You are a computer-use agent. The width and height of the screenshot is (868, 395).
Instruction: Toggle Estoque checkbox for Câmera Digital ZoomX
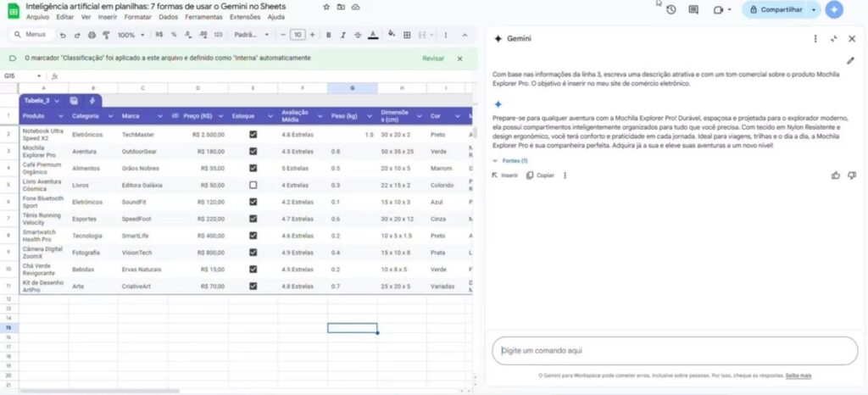[x=253, y=253]
